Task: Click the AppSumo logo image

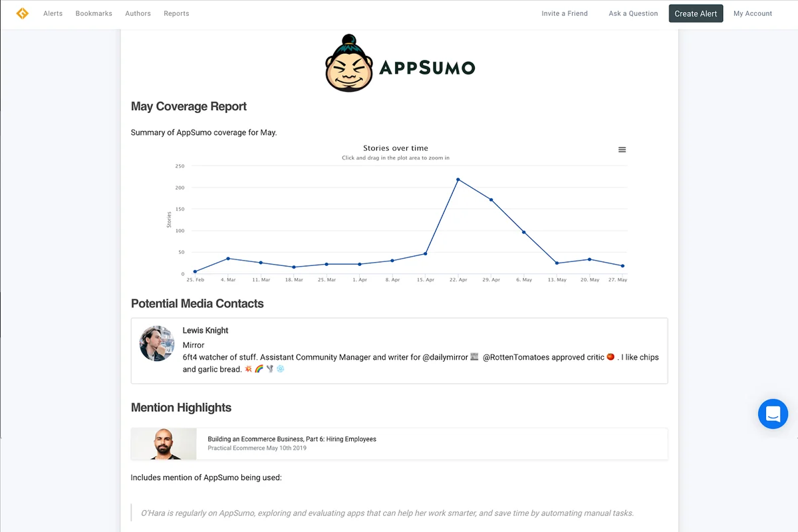Action: point(400,65)
